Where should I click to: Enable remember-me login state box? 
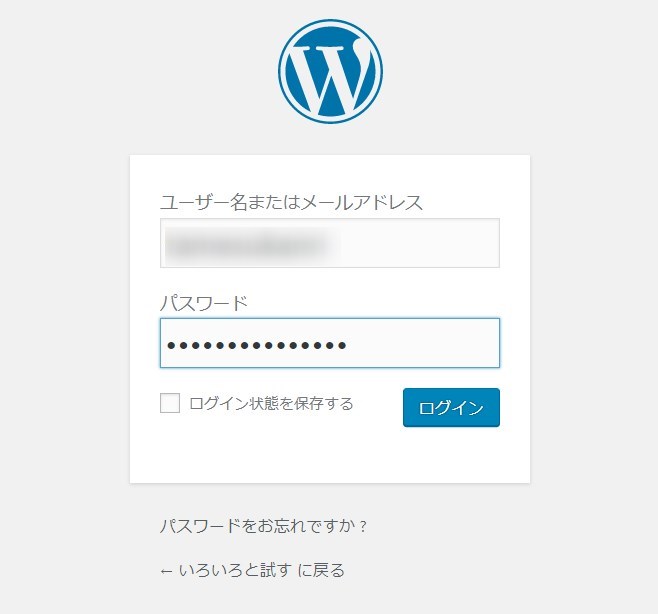click(170, 403)
